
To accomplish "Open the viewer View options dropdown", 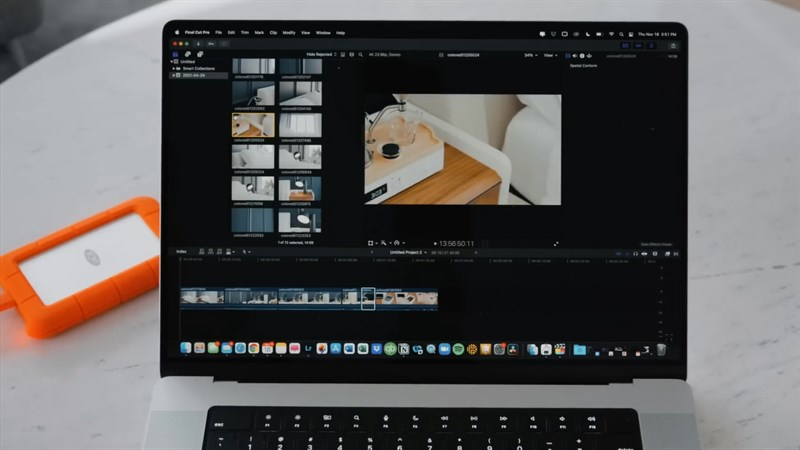I will point(550,55).
